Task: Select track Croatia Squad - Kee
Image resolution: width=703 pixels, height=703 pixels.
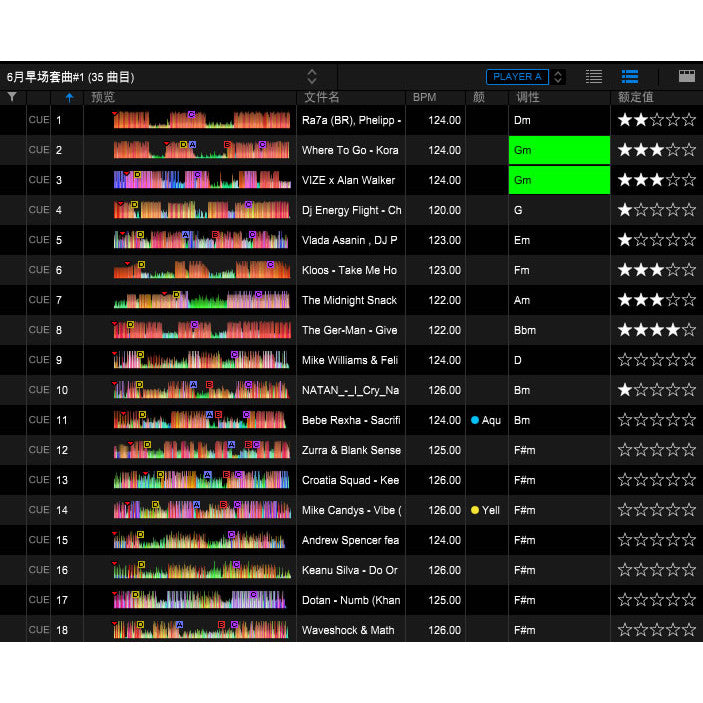Action: (351, 480)
